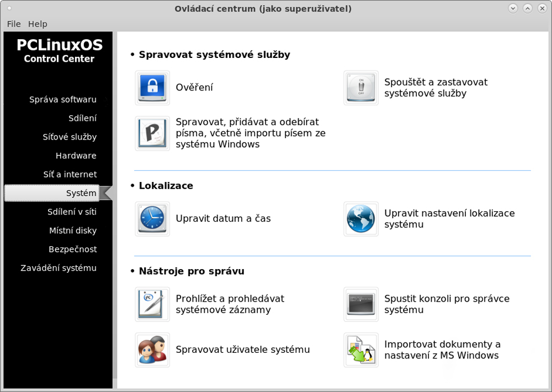Open the fonts manager P icon
Screen dimensions: 552x392
point(152,133)
